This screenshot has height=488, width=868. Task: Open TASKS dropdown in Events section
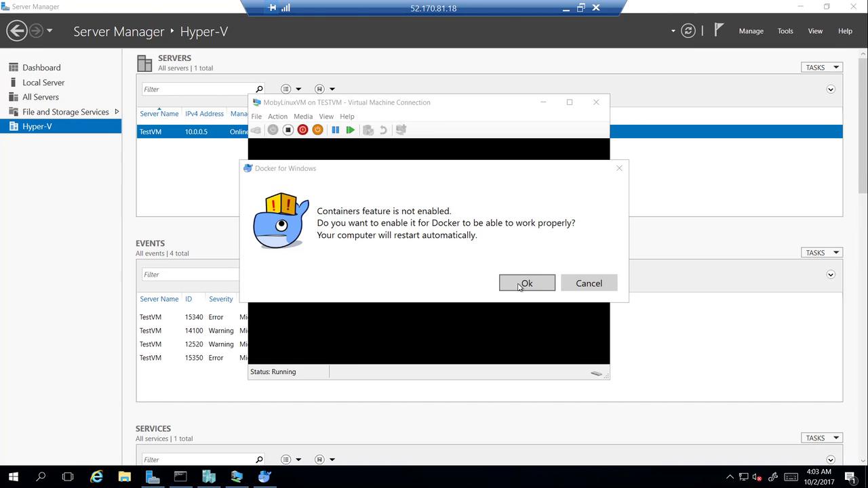tap(821, 252)
